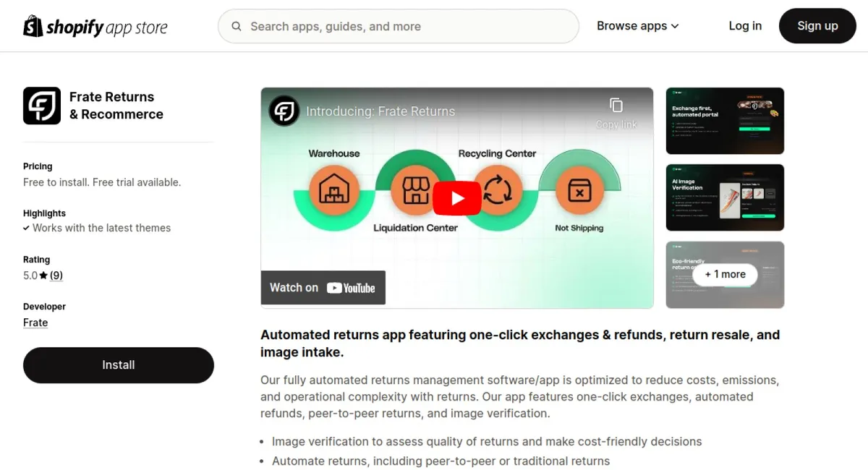Image resolution: width=868 pixels, height=470 pixels.
Task: Click the Recycling Center icon in video
Action: [498, 191]
